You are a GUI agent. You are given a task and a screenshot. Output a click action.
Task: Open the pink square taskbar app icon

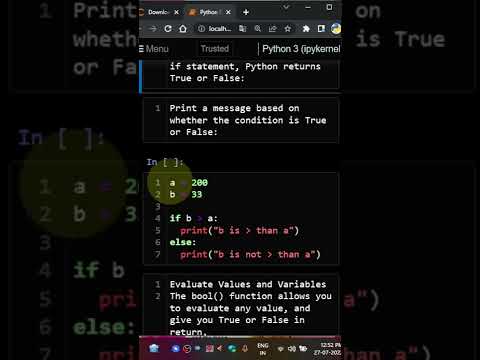click(210, 349)
